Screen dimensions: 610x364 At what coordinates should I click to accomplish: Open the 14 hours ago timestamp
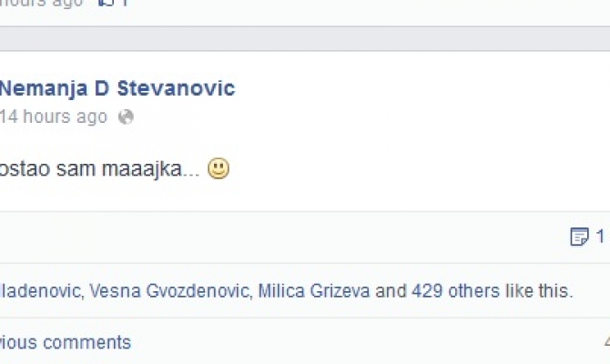pos(54,116)
